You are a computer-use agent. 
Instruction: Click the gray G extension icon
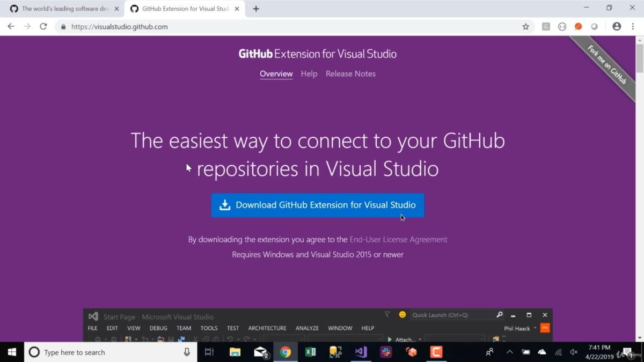pyautogui.click(x=546, y=26)
